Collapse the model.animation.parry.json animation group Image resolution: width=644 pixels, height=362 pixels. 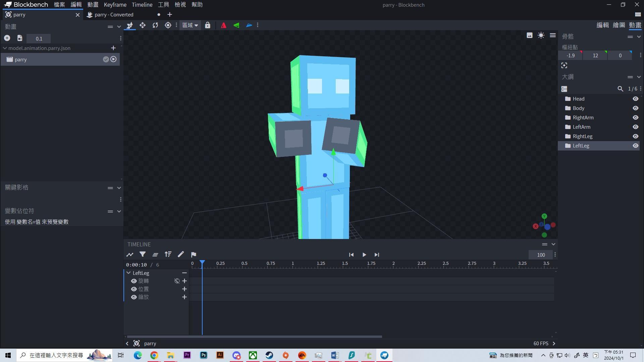[x=5, y=48]
